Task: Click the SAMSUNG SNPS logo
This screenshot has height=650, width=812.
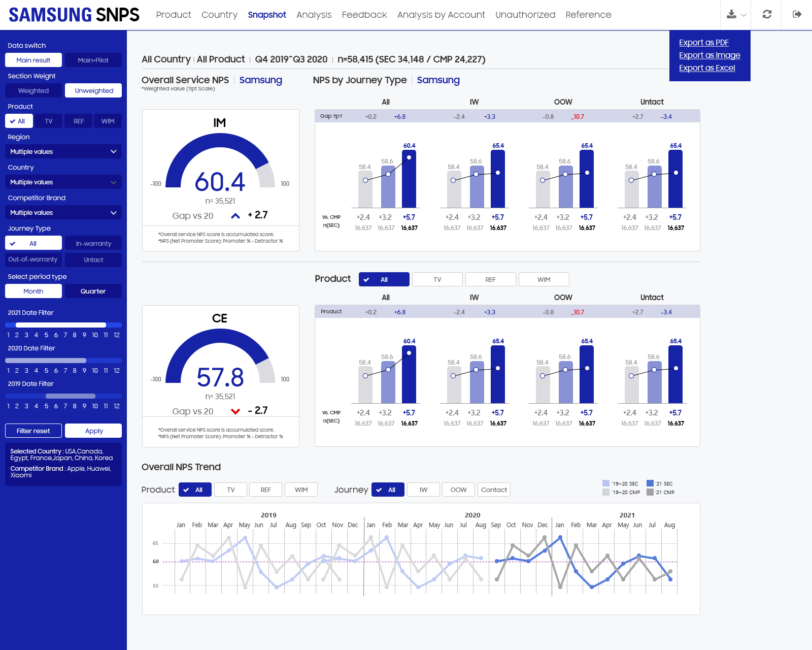Action: (x=74, y=15)
